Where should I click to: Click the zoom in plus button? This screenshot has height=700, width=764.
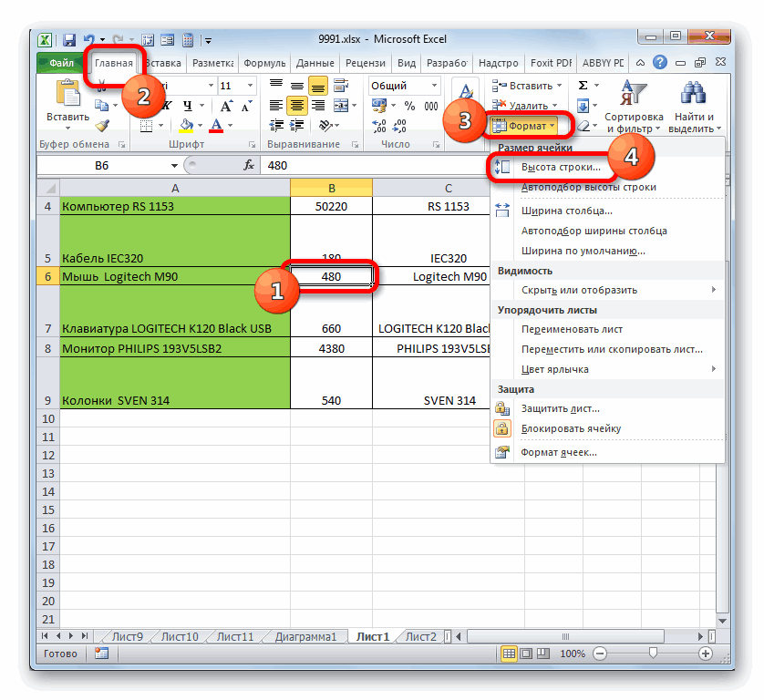[x=705, y=654]
